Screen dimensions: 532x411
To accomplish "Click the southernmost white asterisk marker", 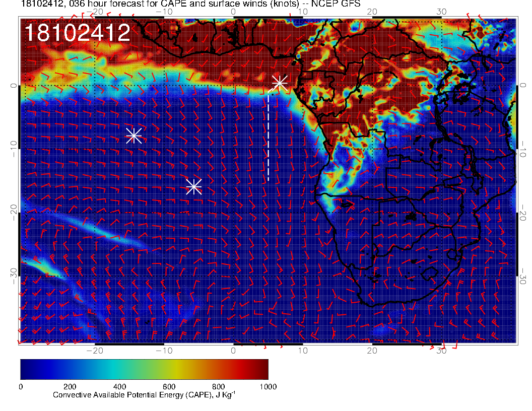I will [194, 187].
